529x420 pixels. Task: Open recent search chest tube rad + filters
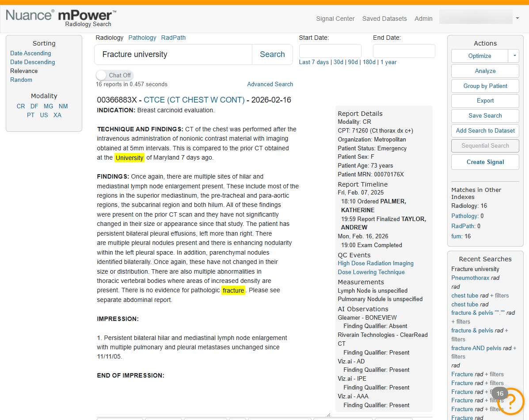click(480, 295)
